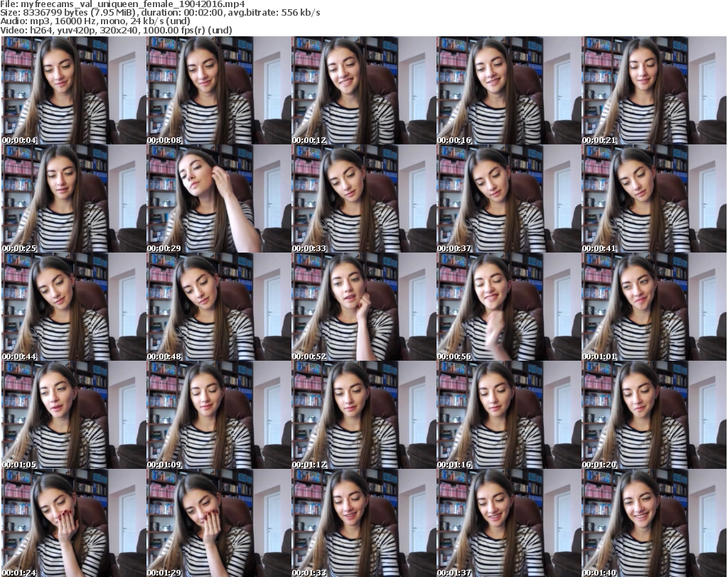The image size is (728, 577).
Task: Select the thumbnail stamped 00:01:33
Action: [363, 523]
